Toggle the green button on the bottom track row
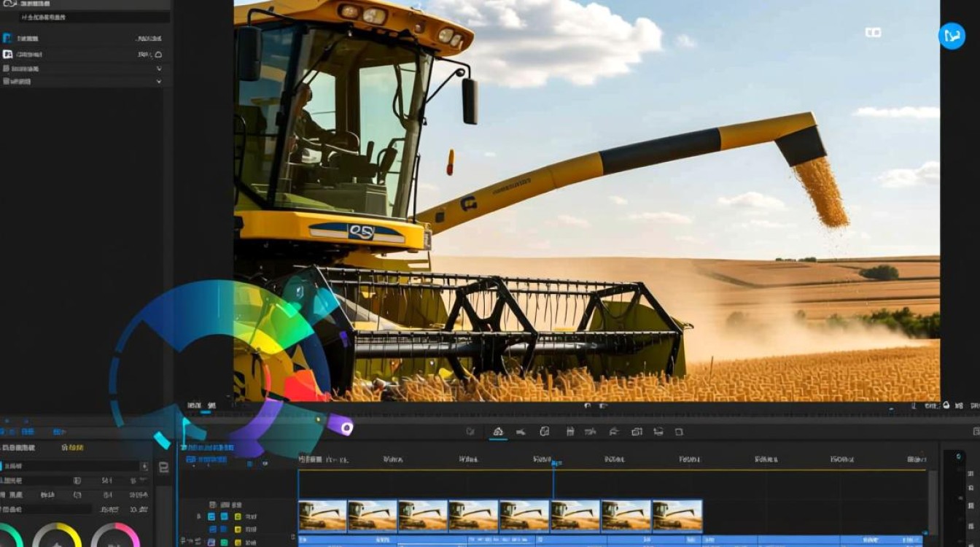 point(224,542)
